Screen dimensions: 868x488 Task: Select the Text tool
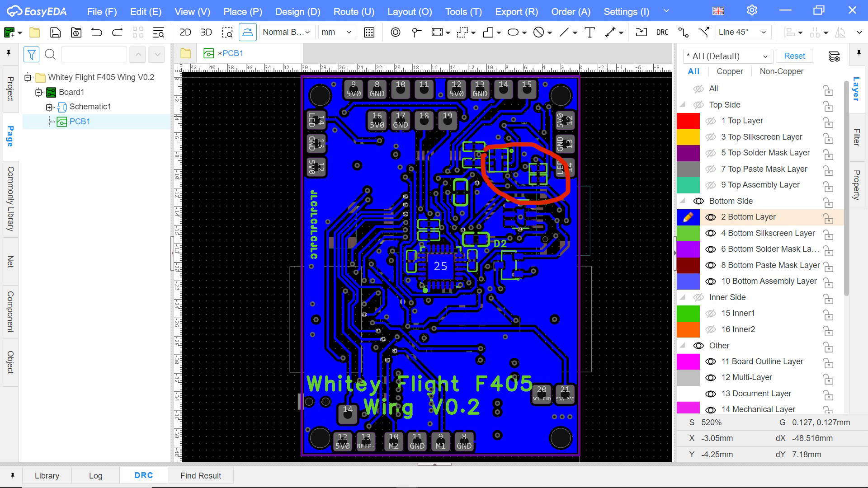[590, 33]
